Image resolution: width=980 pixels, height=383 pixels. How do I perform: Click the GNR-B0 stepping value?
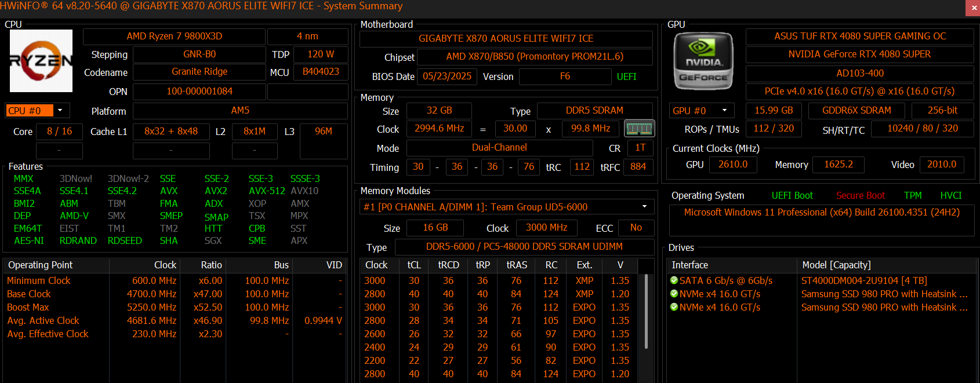tap(199, 54)
